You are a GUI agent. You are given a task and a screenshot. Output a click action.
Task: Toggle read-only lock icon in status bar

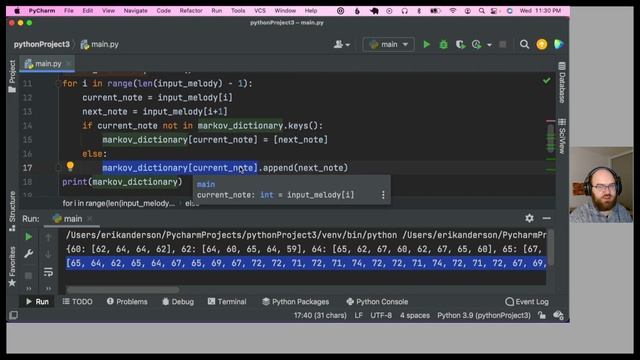coord(542,316)
